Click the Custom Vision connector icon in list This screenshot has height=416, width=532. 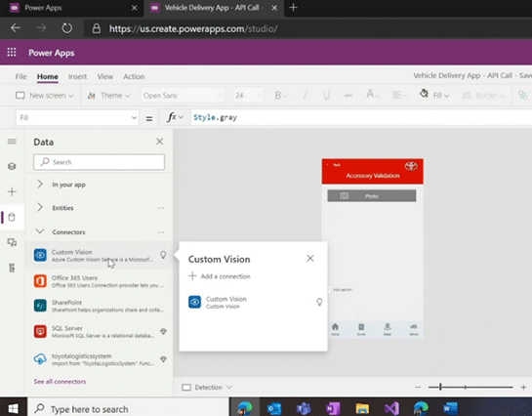tap(40, 255)
